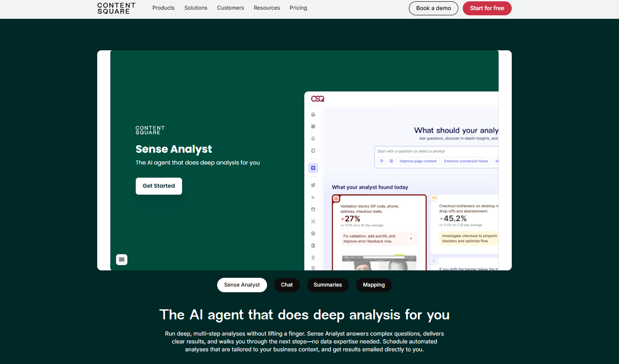Viewport: 619px width, 364px height.
Task: Click the lightbulb icon in the CSQ sidebar
Action: pyautogui.click(x=313, y=258)
